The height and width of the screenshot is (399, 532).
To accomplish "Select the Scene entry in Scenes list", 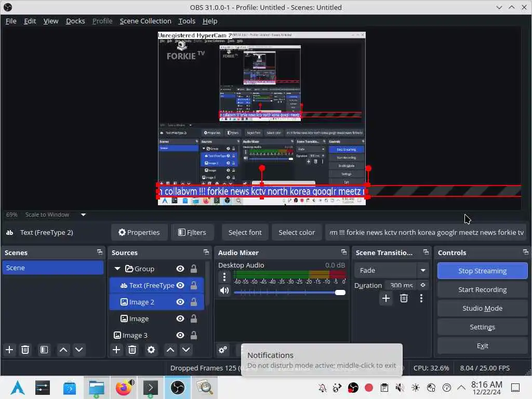I will [53, 268].
